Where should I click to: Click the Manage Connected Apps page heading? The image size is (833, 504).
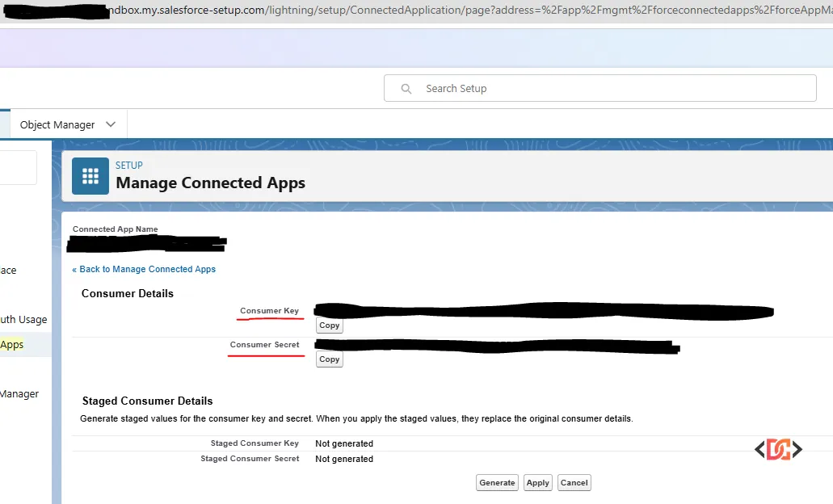click(x=210, y=183)
